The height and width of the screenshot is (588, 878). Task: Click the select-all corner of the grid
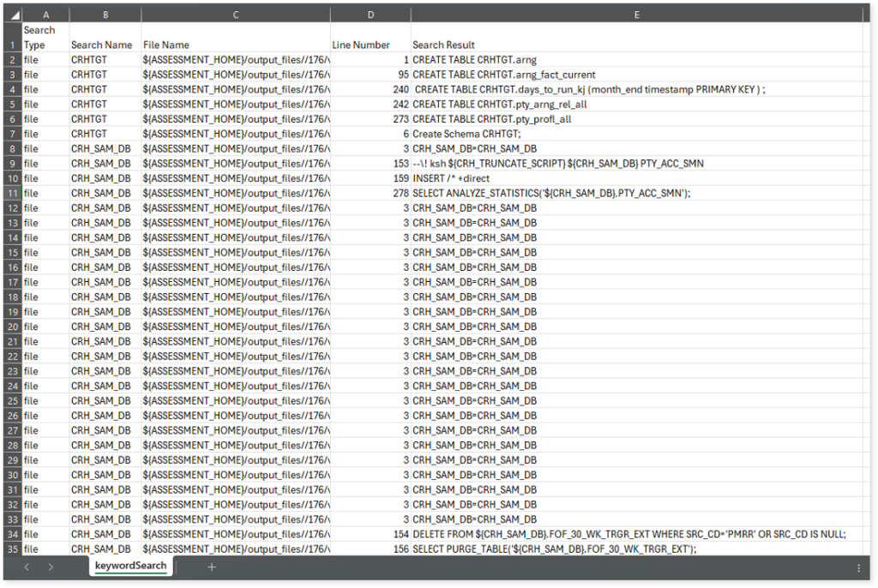pos(12,15)
